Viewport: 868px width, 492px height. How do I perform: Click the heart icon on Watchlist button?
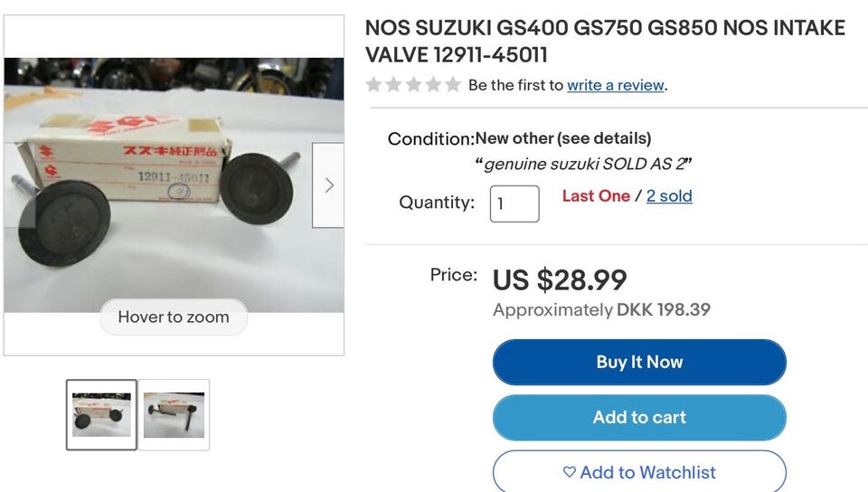click(x=569, y=472)
